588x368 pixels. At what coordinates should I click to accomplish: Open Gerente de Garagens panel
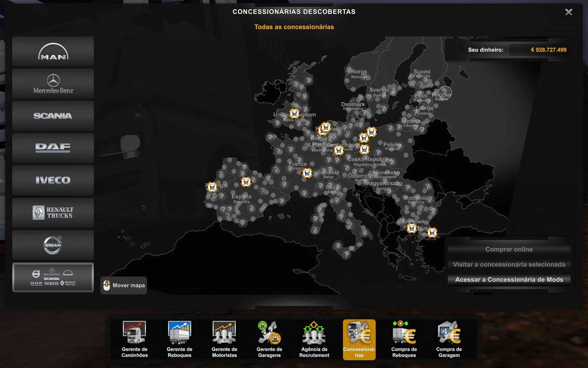[x=269, y=339]
